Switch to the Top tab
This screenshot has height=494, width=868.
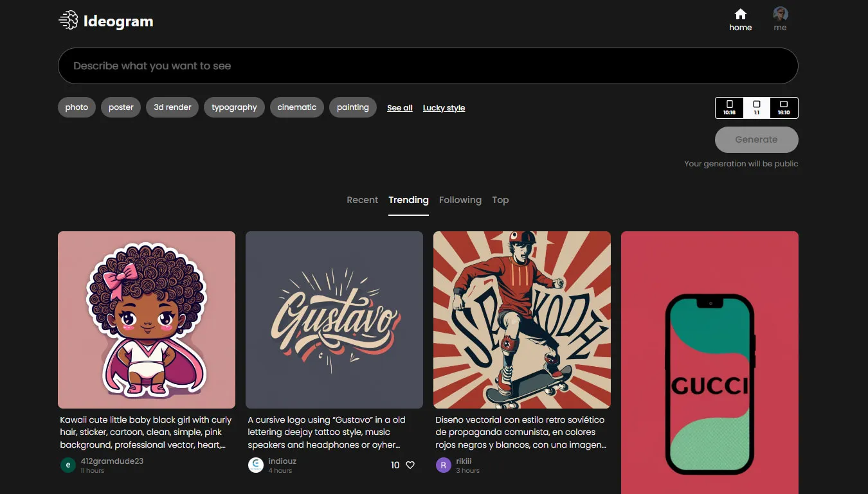(500, 200)
